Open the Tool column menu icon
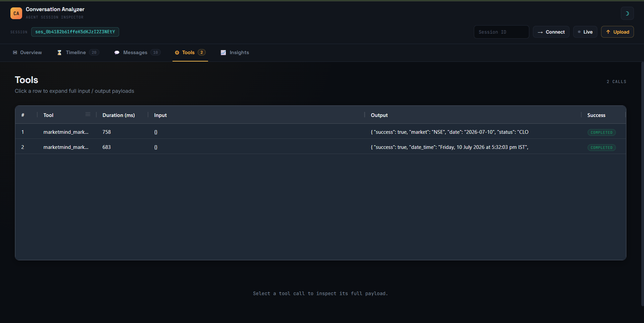The image size is (644, 323). coord(88,115)
